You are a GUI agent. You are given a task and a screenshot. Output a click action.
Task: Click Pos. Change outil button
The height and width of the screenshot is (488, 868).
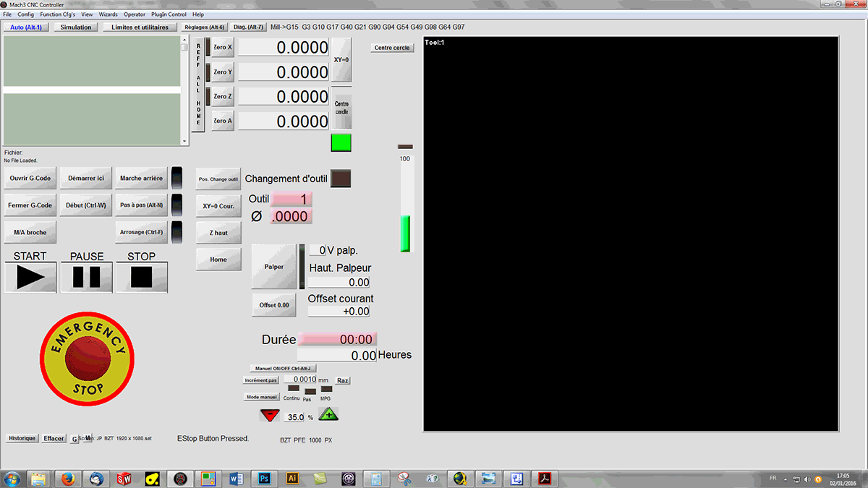tap(218, 179)
